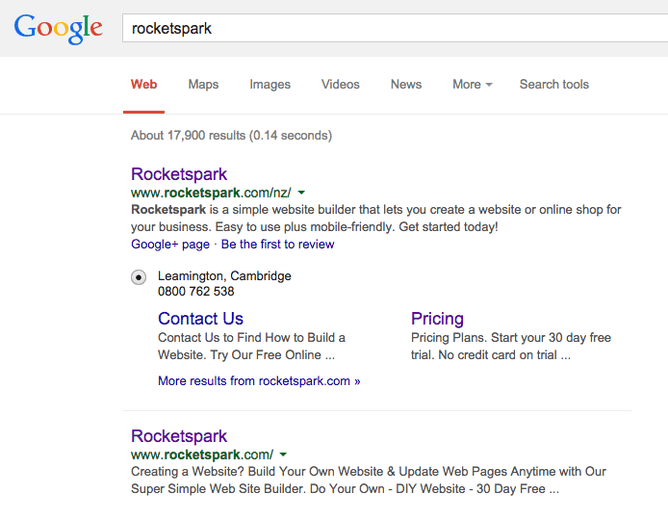Expand the arrow next to www.rocketspark.com/nz/
Viewport: 668px width, 520px height.
(x=302, y=193)
